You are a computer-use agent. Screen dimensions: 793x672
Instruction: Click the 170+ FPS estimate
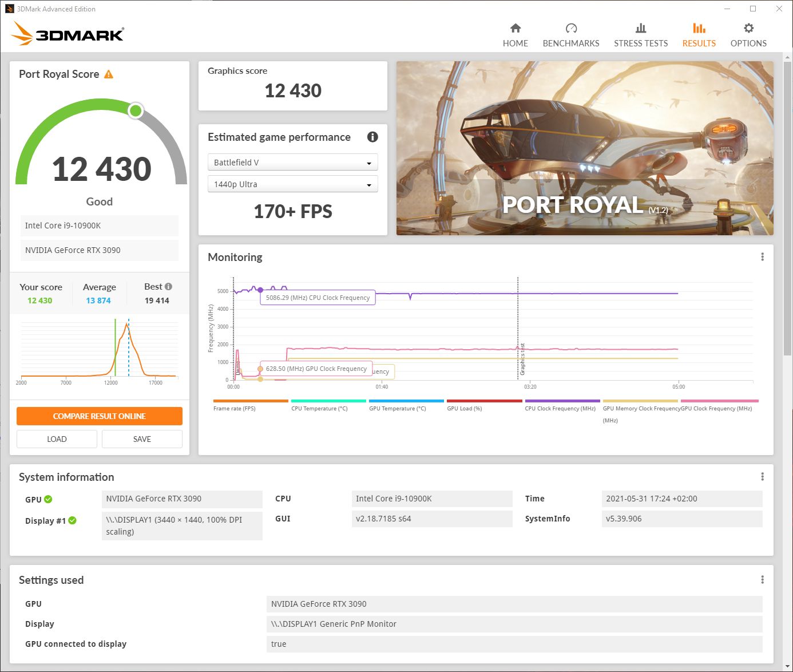[292, 211]
